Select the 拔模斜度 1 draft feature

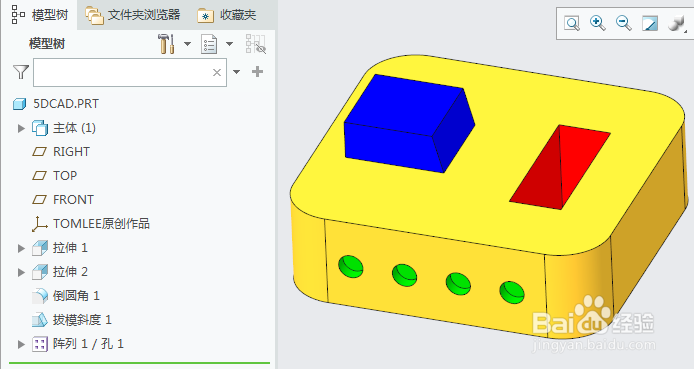click(x=82, y=319)
